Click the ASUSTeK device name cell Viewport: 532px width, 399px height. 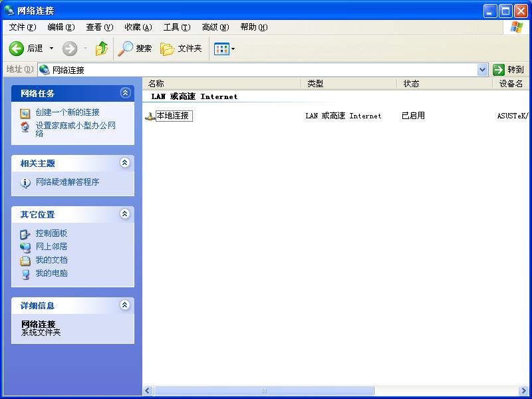[513, 116]
